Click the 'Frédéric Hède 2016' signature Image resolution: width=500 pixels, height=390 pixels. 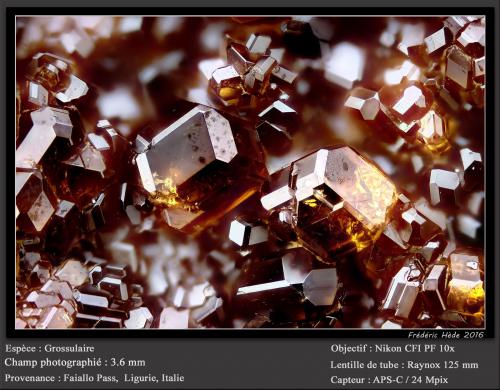pos(446,335)
